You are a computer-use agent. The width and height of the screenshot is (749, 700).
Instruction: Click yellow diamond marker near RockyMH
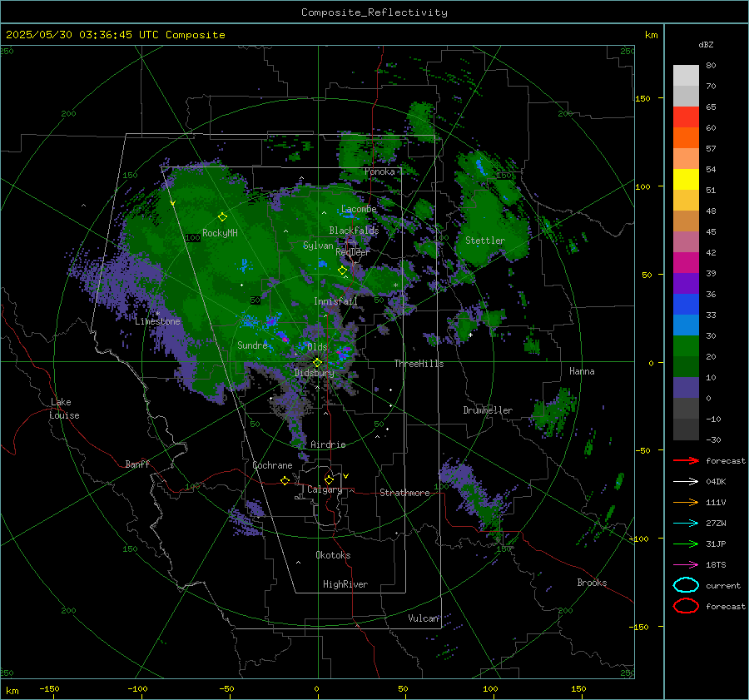[222, 217]
